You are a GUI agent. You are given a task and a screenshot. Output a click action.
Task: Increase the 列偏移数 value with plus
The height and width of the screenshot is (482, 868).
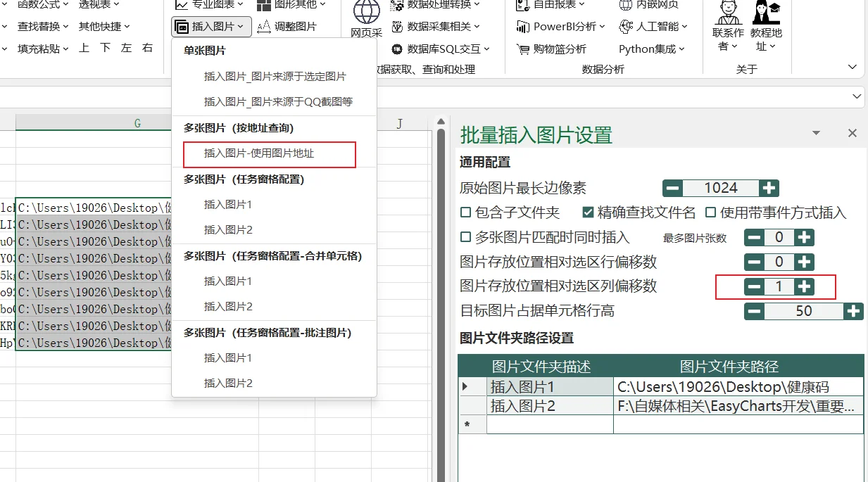tap(804, 286)
